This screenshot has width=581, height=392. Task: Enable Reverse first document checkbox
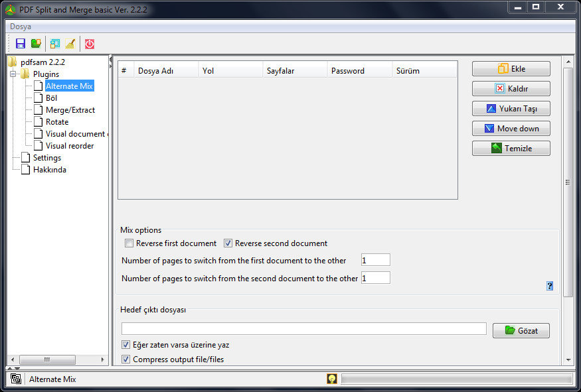click(129, 243)
